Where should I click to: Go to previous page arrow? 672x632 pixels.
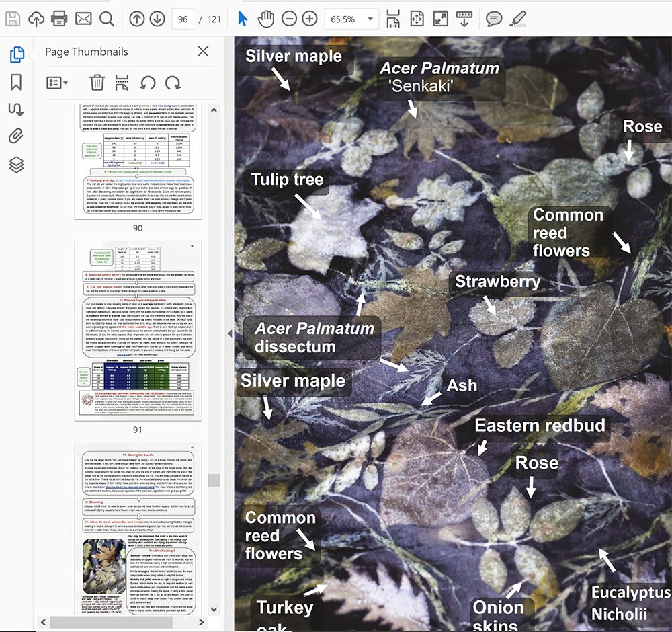point(136,19)
